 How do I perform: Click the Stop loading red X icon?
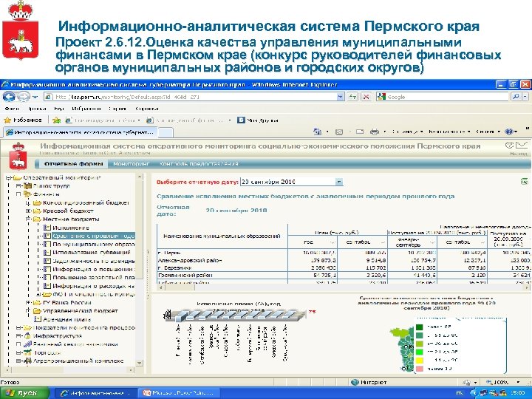click(x=366, y=97)
